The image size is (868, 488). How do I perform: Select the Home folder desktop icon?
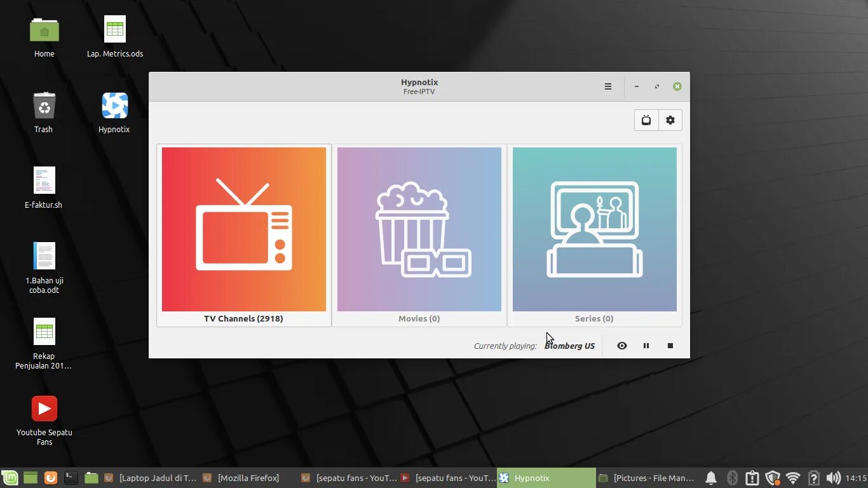point(44,37)
